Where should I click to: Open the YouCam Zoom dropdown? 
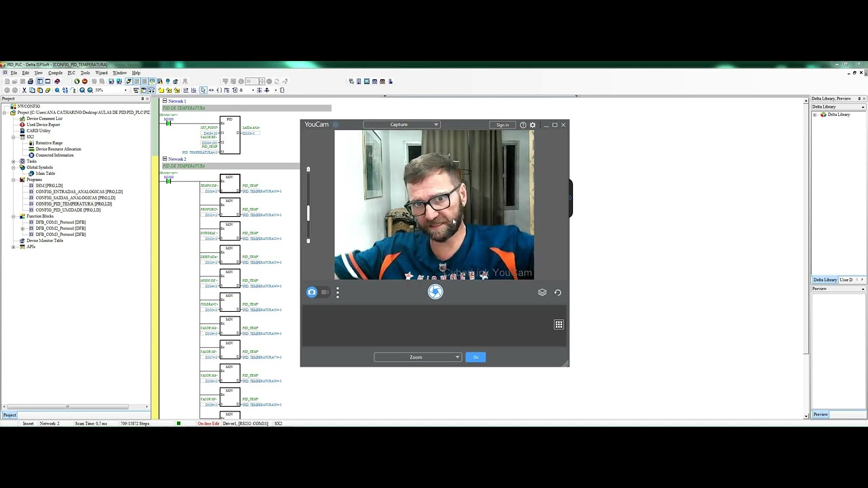click(x=418, y=357)
